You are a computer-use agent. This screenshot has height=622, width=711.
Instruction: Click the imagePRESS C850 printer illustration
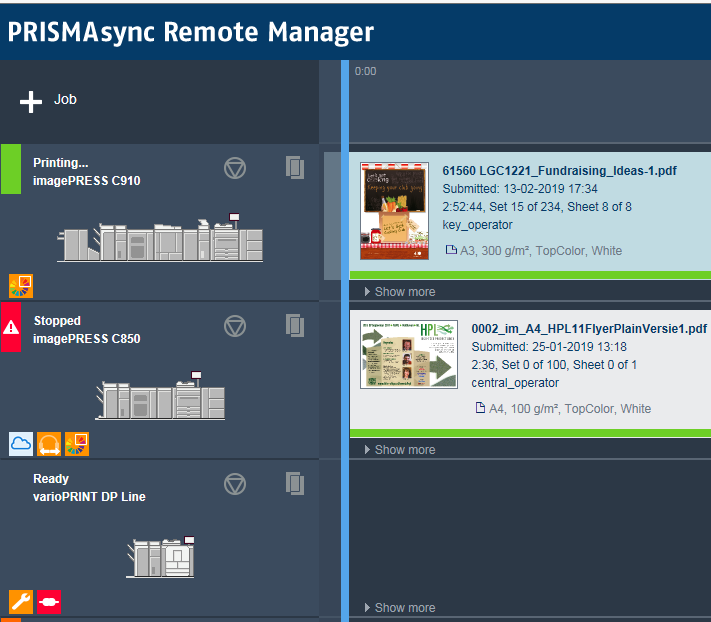click(160, 395)
